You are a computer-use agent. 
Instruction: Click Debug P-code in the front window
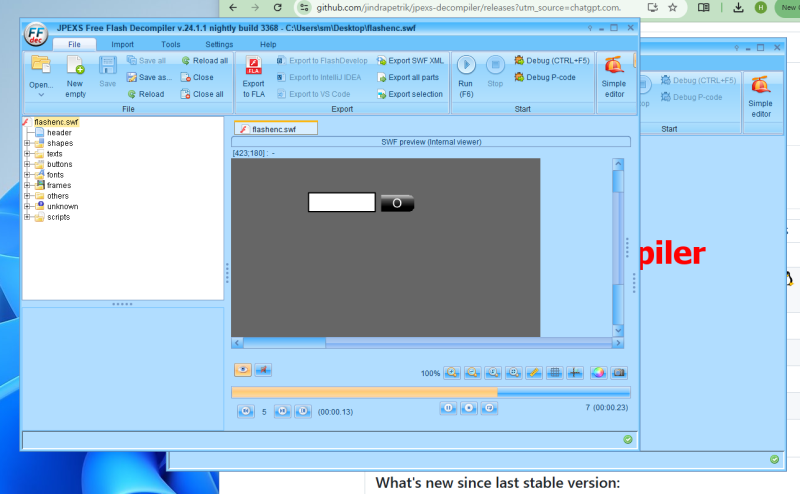545,77
